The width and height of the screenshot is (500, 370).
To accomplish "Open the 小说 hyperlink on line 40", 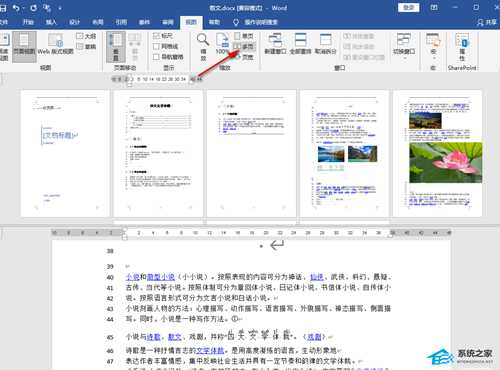I will [x=132, y=277].
